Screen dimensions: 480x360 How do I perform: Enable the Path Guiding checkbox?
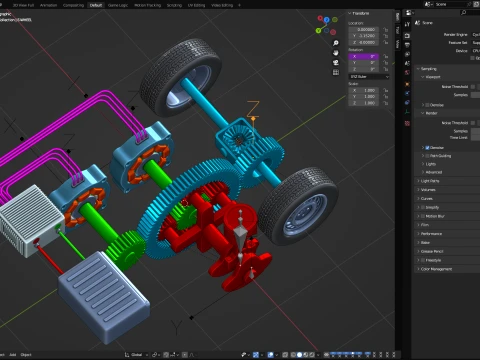coord(427,156)
